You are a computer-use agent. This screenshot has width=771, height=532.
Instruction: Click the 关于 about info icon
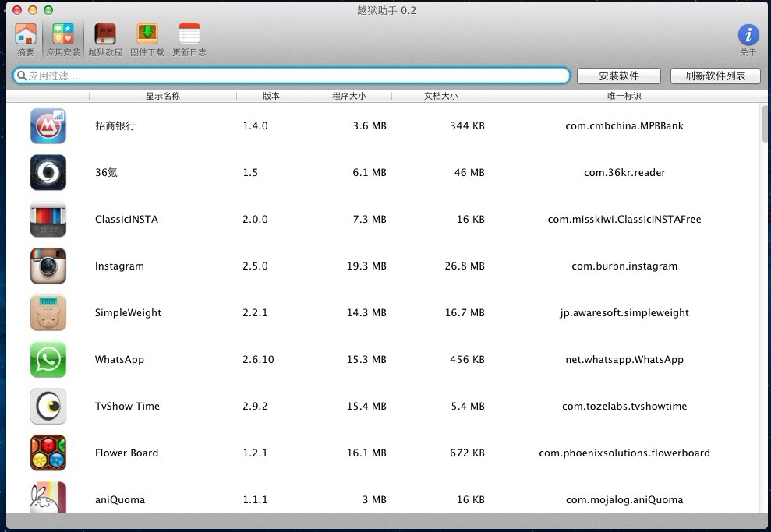pyautogui.click(x=748, y=41)
